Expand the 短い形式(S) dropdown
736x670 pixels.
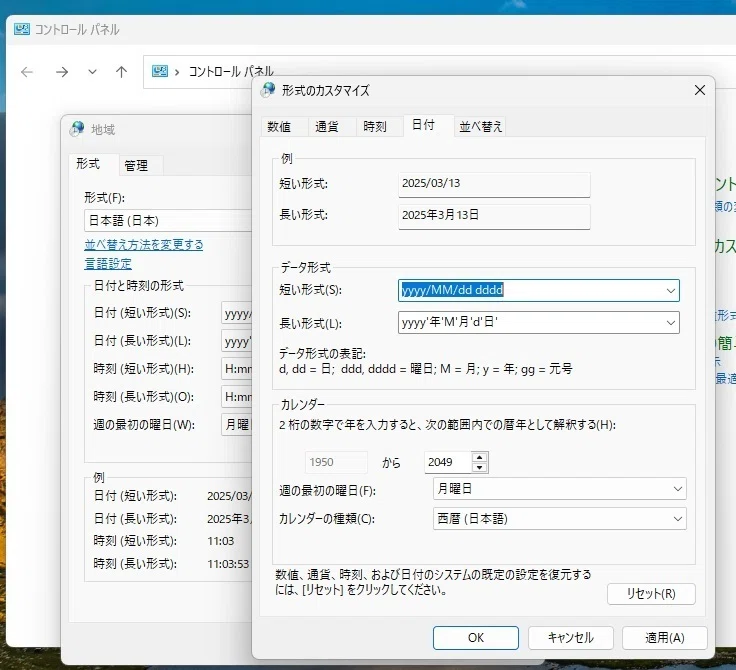671,291
